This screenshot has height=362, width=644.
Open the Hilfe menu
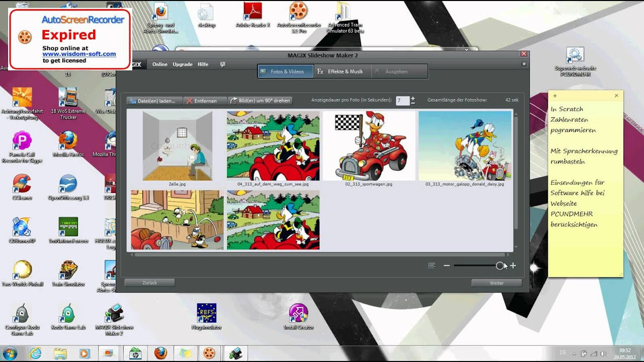click(x=203, y=64)
